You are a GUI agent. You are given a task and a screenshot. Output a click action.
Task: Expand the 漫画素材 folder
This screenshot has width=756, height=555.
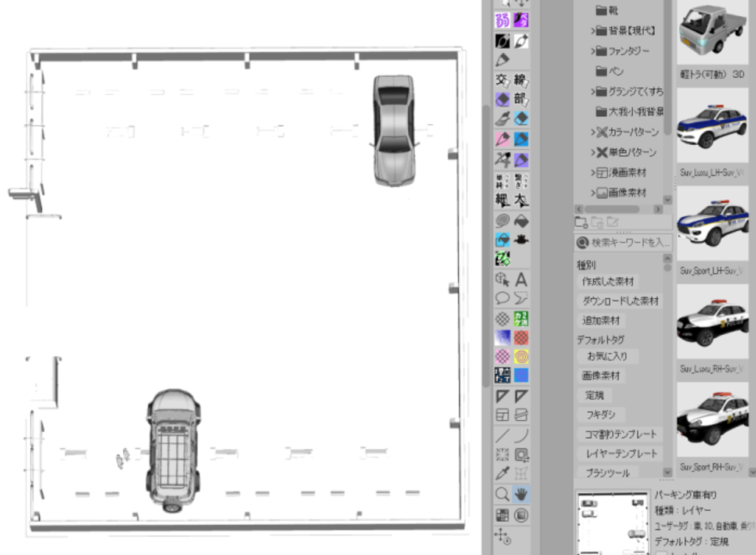[x=593, y=173]
